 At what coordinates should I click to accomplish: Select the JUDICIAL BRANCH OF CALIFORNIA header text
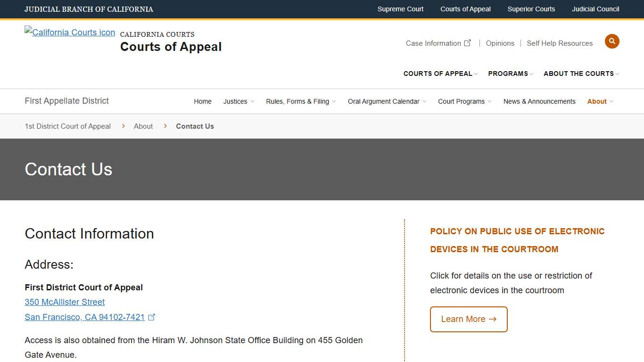click(89, 9)
